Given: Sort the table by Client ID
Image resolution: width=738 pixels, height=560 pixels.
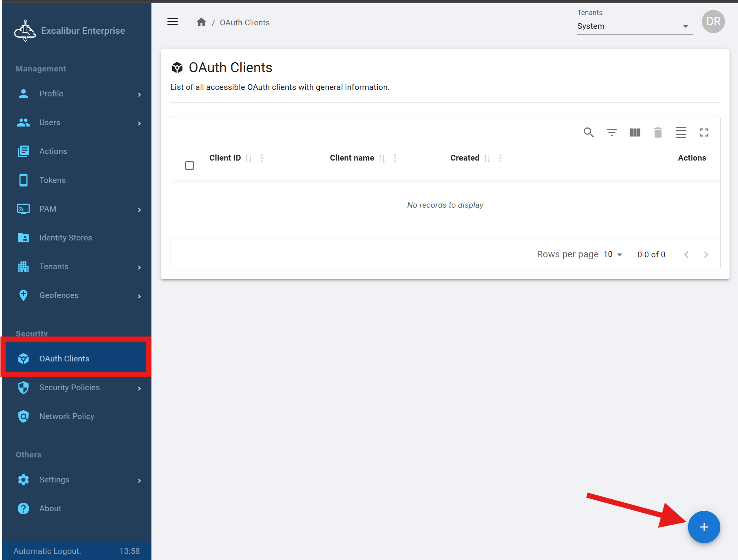Looking at the screenshot, I should (x=248, y=158).
